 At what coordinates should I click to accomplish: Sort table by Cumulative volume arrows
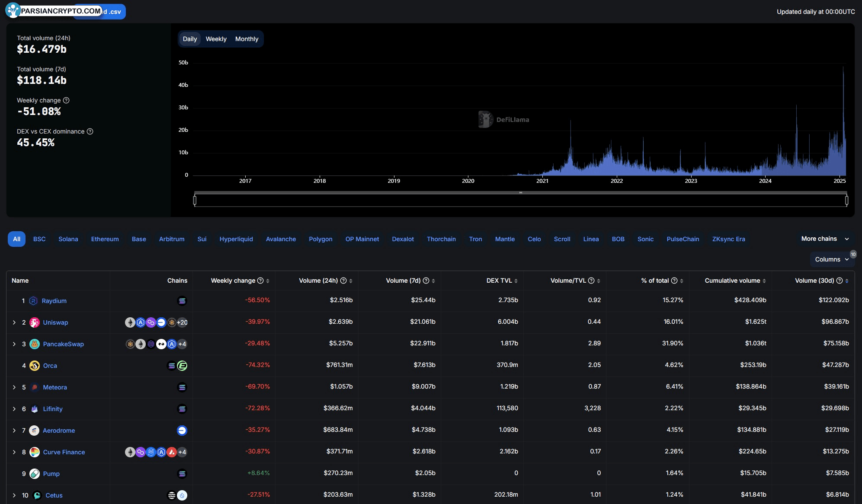[x=764, y=281]
